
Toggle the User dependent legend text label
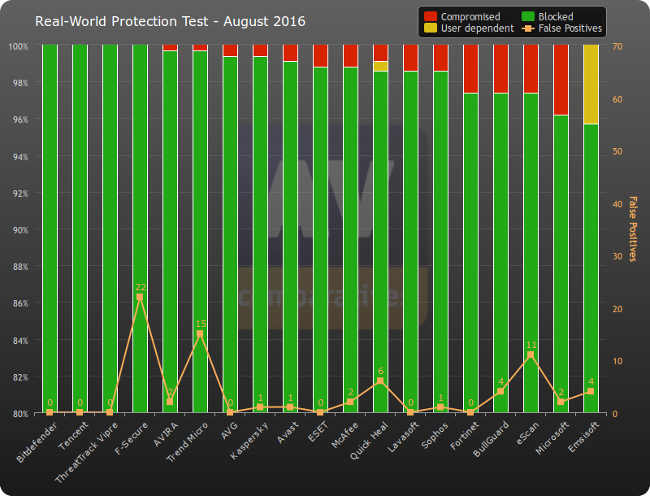click(476, 29)
